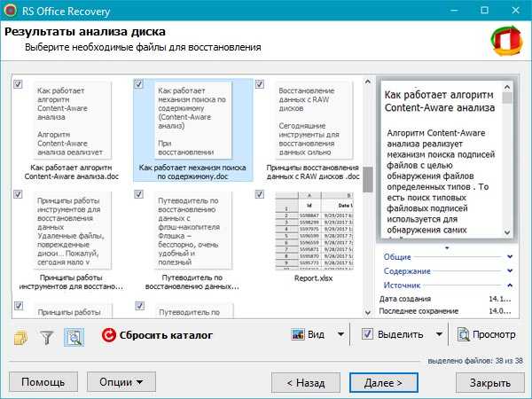This screenshot has height=399, width=532.
Task: Click the Помощь button
Action: point(43,382)
